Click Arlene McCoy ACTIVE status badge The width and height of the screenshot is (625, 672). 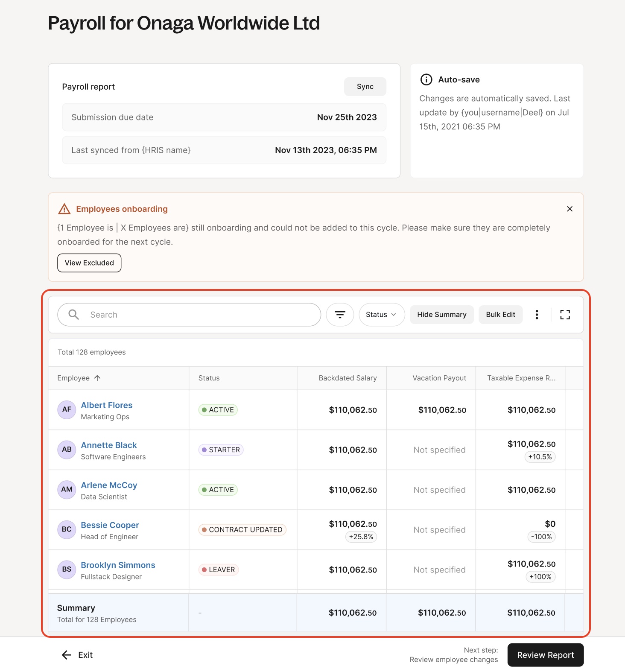[218, 490]
